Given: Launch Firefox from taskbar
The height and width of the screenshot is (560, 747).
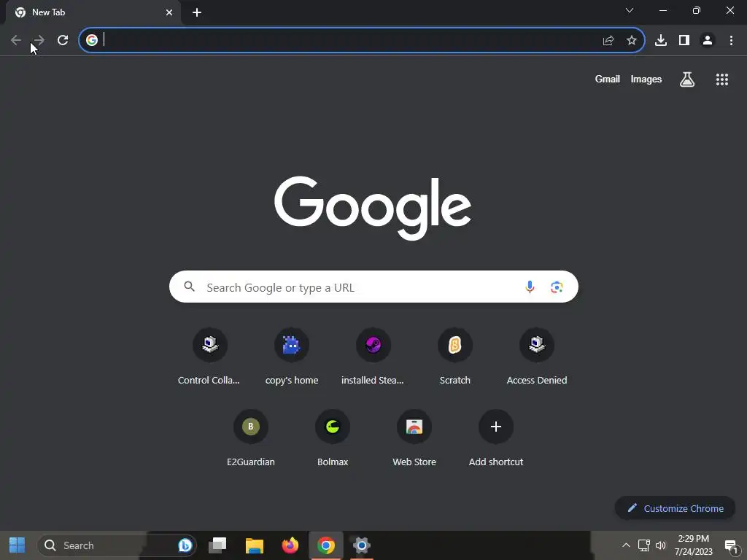Looking at the screenshot, I should tap(290, 545).
